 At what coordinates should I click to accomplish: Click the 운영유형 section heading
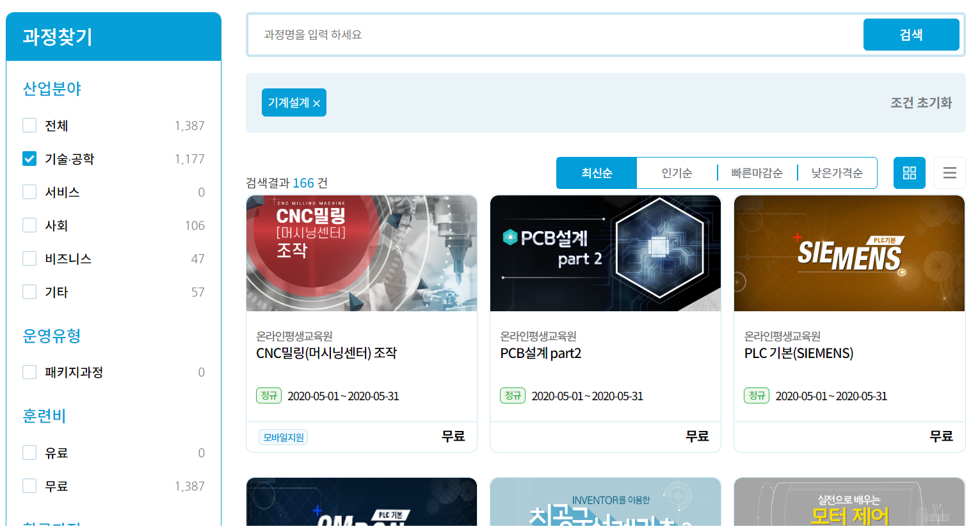[52, 336]
